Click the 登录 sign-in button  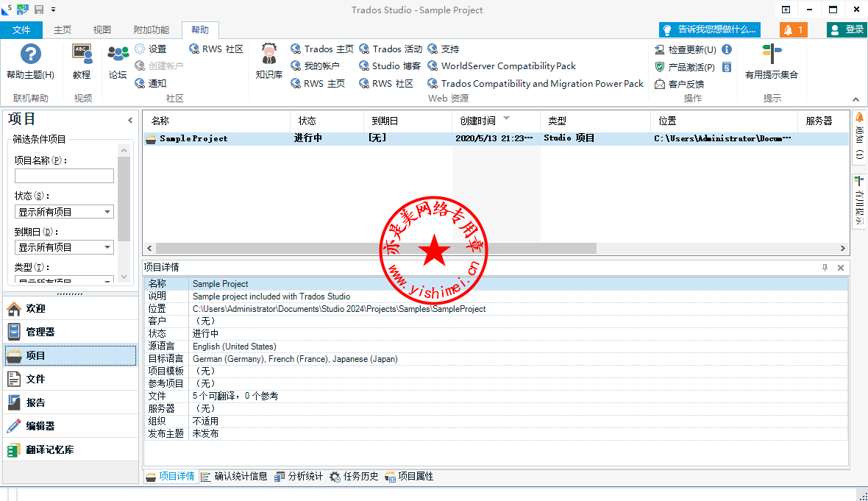847,30
